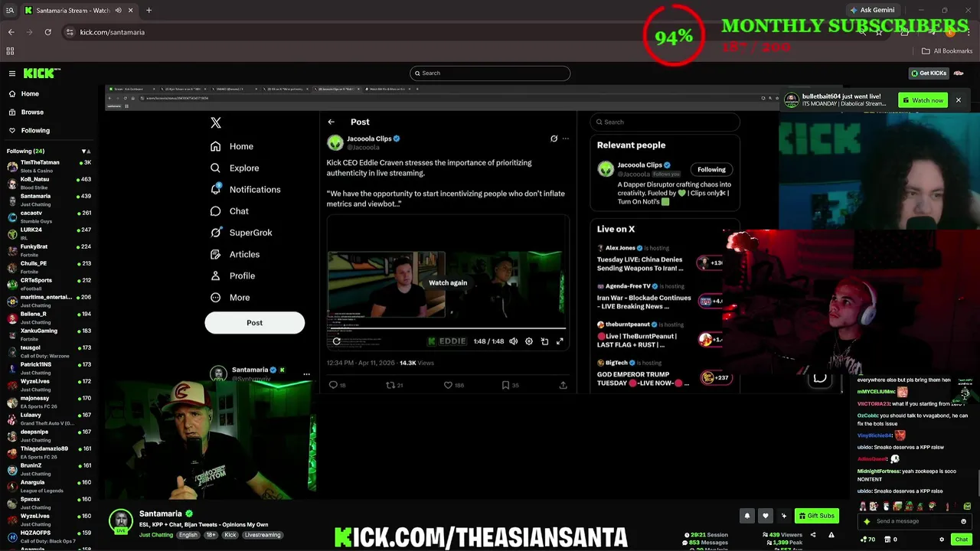Image resolution: width=980 pixels, height=551 pixels.
Task: Open the three-dot menu on Jacoola post
Action: click(x=566, y=139)
